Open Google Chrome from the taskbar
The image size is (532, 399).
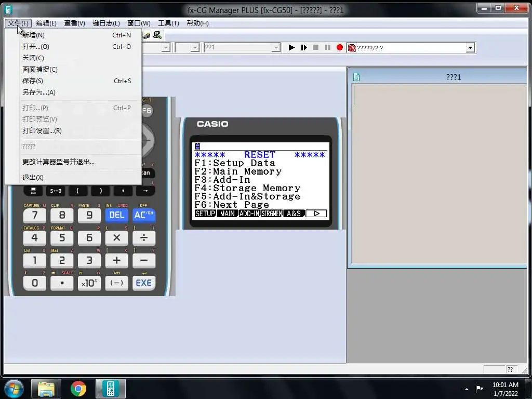78,389
